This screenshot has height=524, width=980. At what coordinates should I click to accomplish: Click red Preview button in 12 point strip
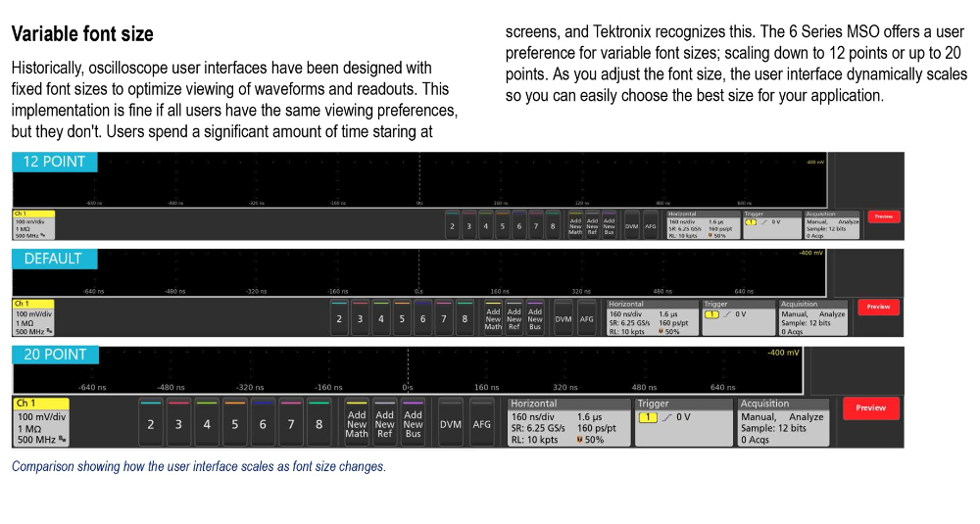tap(884, 216)
